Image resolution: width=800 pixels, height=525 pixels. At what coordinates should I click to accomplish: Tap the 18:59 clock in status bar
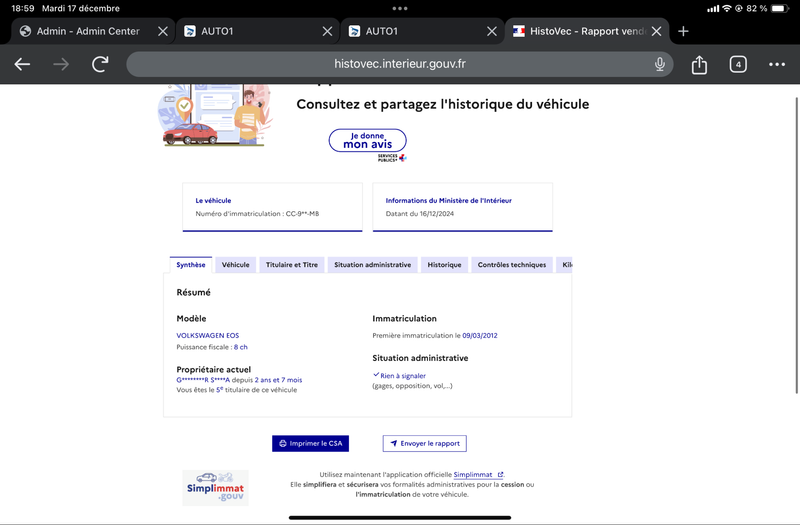[22, 8]
